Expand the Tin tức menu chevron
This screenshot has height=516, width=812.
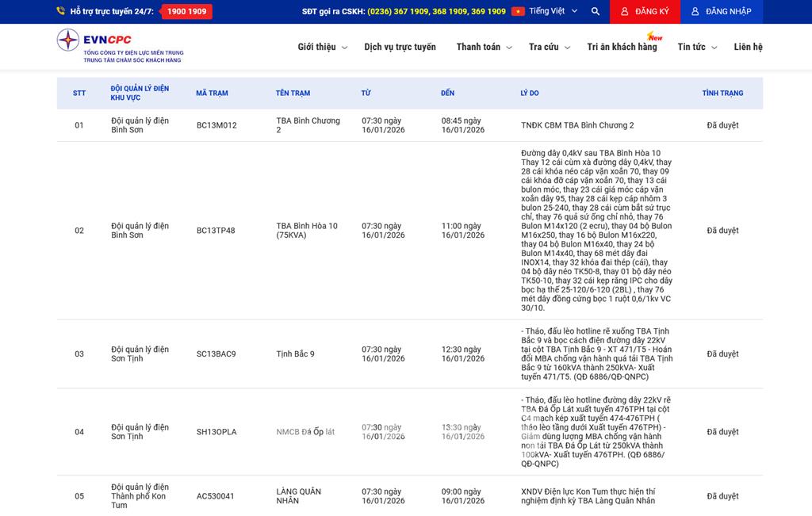714,48
